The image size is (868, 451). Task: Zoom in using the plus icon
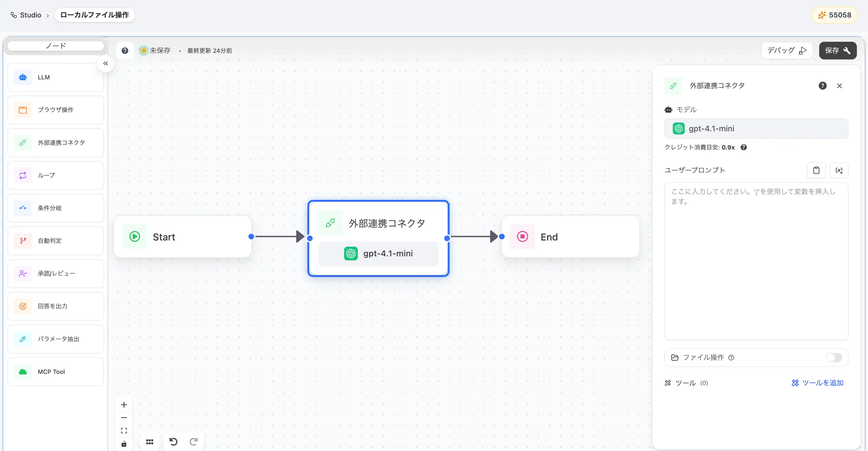click(124, 404)
